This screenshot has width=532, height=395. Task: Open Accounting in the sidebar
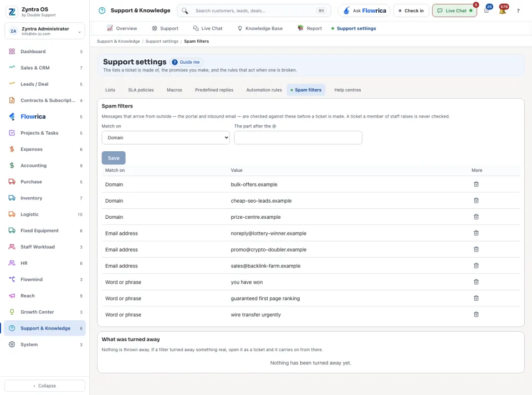tap(45, 166)
